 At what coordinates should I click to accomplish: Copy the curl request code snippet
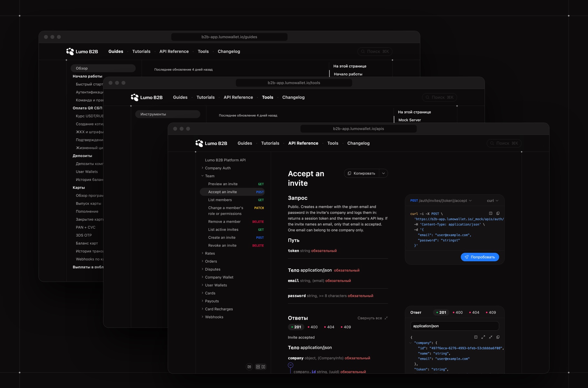(x=498, y=213)
